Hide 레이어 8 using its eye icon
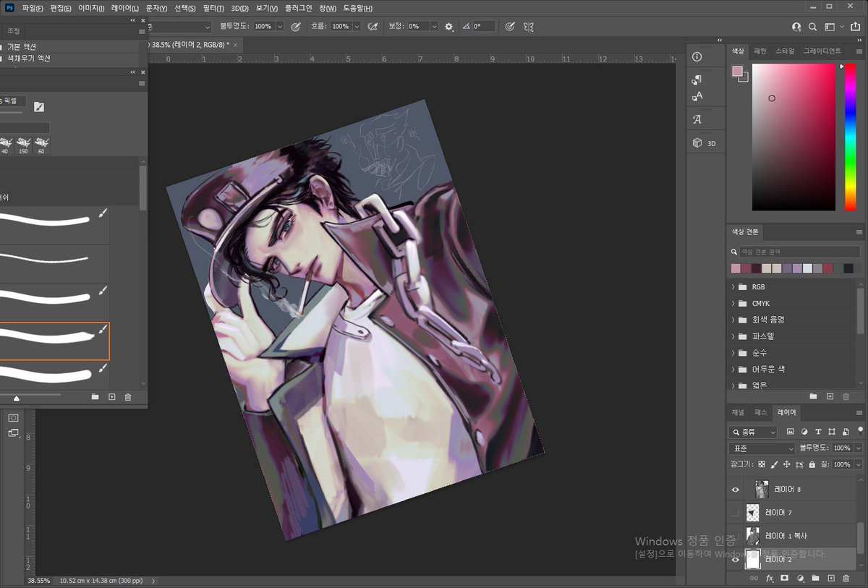 click(736, 490)
